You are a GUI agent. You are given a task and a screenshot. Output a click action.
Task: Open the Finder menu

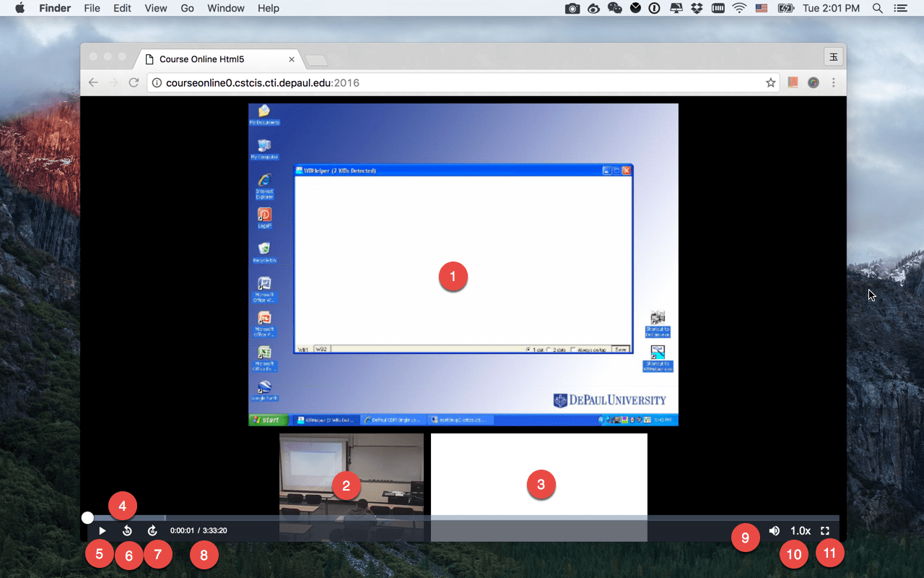[x=55, y=8]
